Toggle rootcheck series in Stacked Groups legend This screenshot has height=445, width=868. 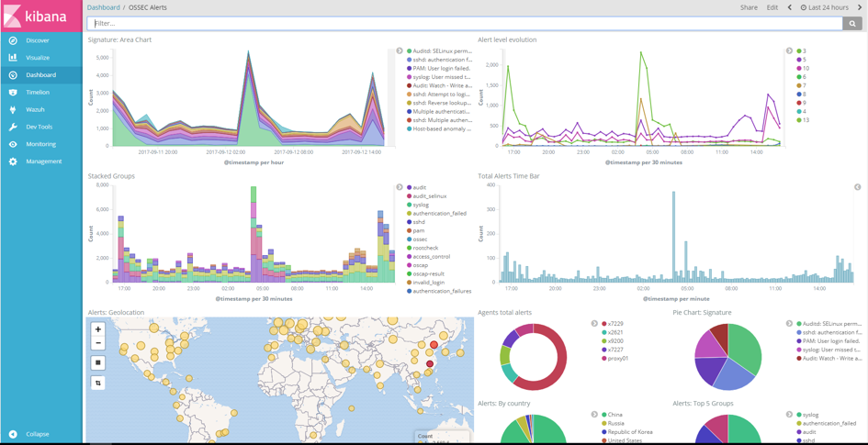(x=424, y=249)
